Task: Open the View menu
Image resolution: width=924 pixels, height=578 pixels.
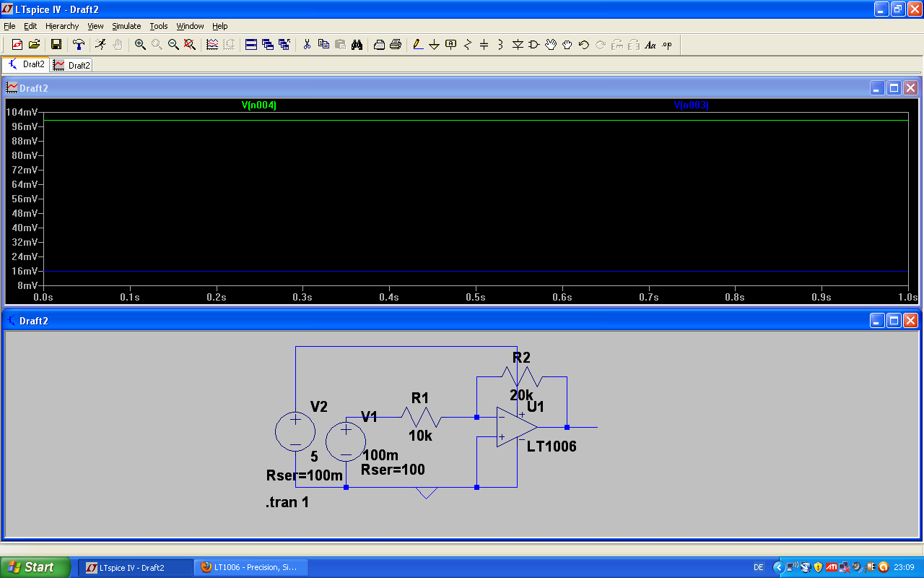Action: pos(95,26)
